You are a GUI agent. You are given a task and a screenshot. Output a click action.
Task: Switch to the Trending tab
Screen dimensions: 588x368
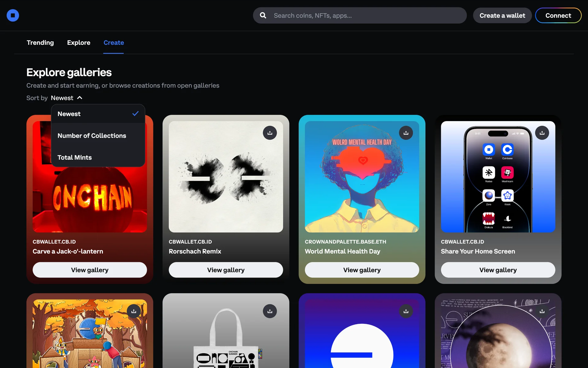(40, 43)
